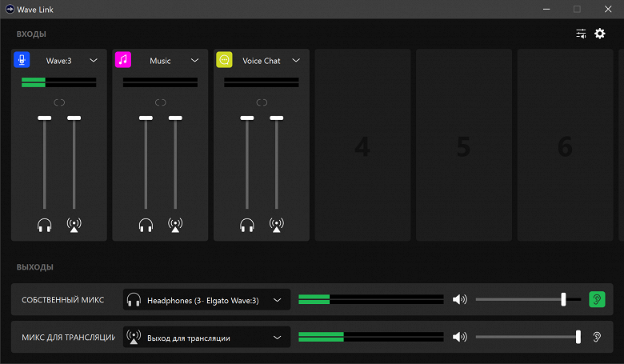Link Music channel faders together
Viewport: 624px width, 364px height.
click(160, 102)
